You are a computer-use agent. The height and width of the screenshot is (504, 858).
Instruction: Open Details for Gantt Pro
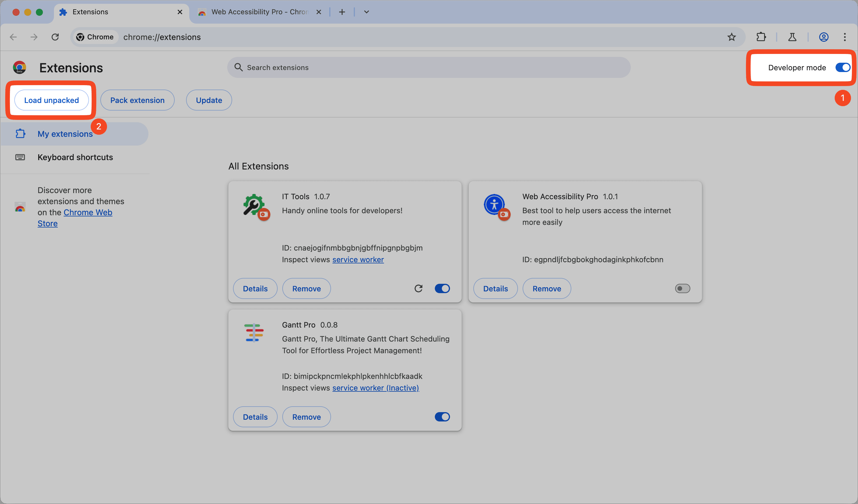(255, 417)
